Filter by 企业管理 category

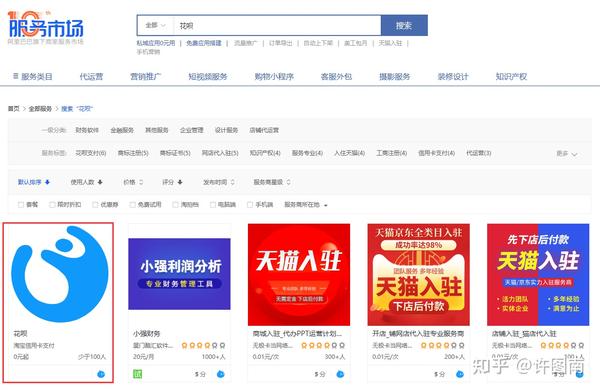[192, 130]
